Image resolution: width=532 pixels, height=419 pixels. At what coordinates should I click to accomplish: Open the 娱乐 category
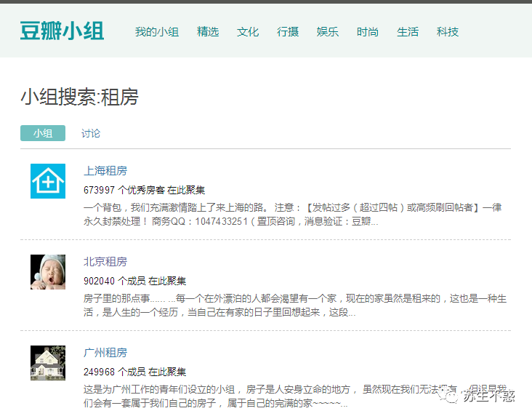(x=328, y=32)
